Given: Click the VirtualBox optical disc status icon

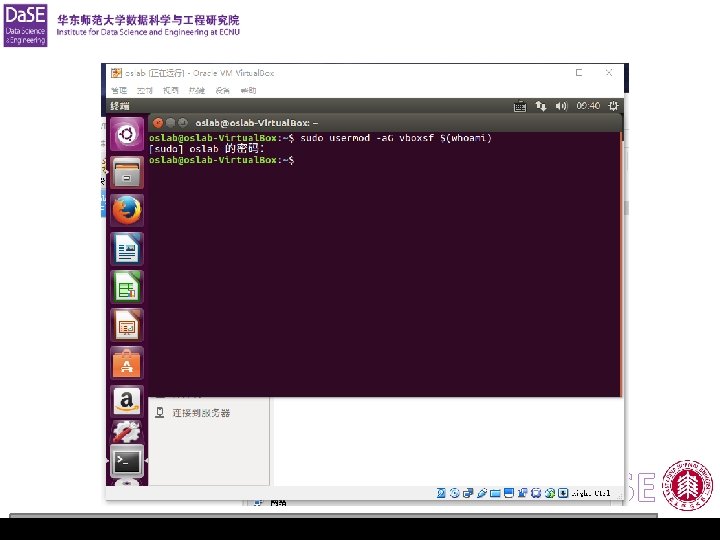Looking at the screenshot, I should 455,493.
